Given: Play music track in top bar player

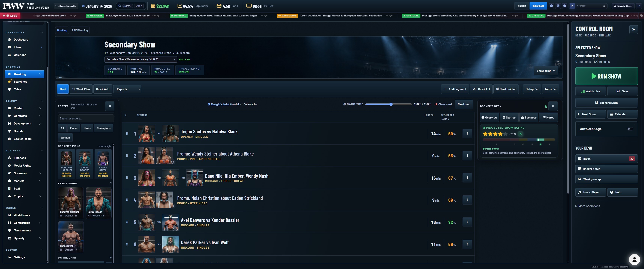Looking at the screenshot, I should coord(572,6).
